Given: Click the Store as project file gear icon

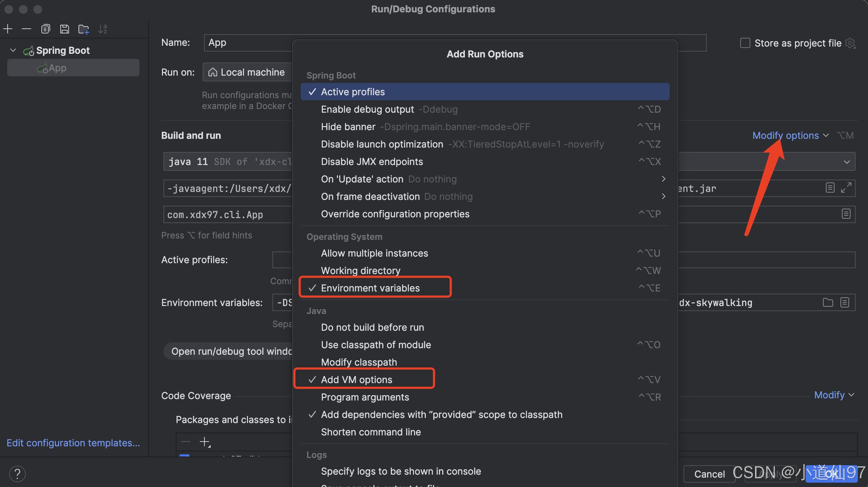Looking at the screenshot, I should point(850,43).
